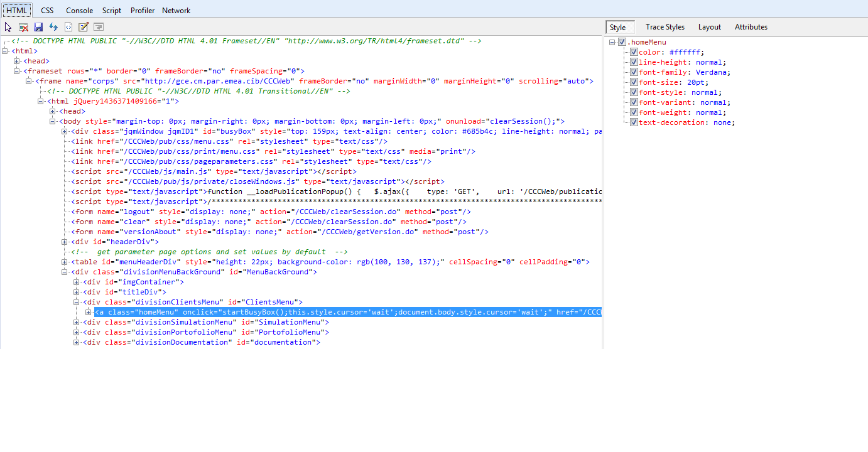
Task: Select the __loadPublicationPopup script row
Action: [x=336, y=191]
